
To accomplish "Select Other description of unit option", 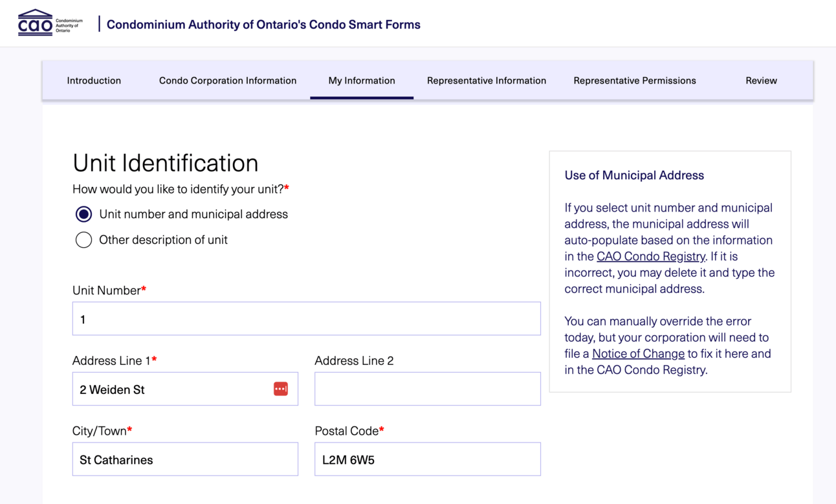I will point(83,240).
